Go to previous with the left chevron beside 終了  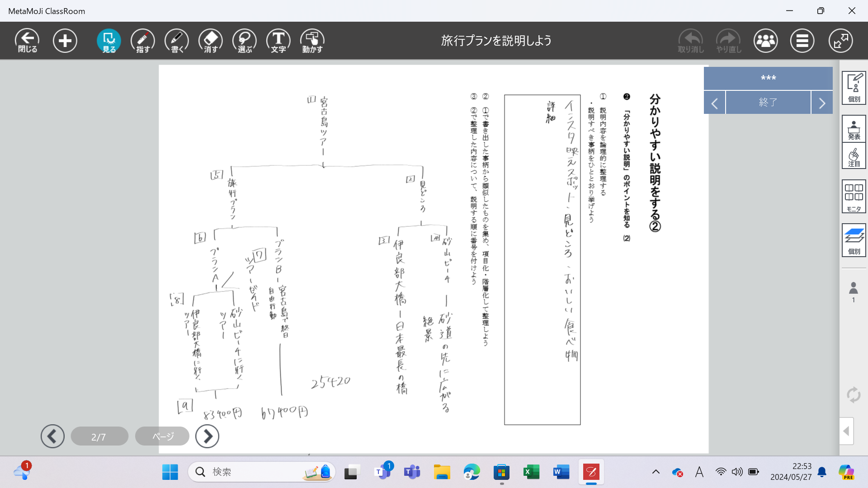[714, 103]
